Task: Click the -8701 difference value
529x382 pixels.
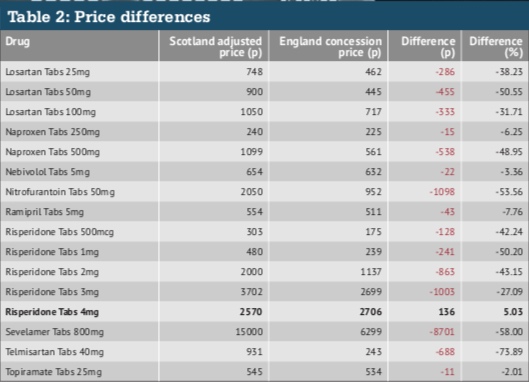Action: 442,332
